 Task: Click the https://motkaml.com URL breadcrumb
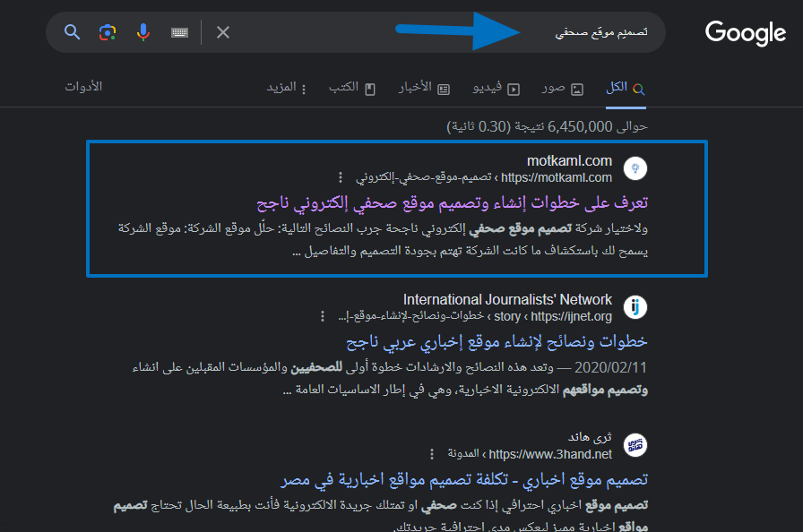click(557, 177)
